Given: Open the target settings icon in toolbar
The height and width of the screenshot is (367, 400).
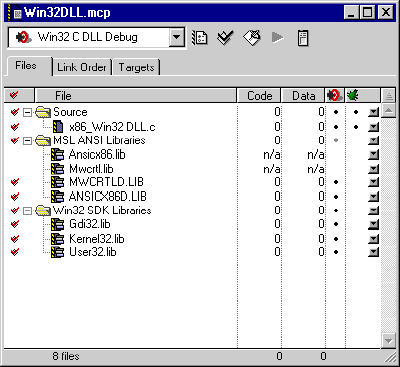Looking at the screenshot, I should pos(200,38).
